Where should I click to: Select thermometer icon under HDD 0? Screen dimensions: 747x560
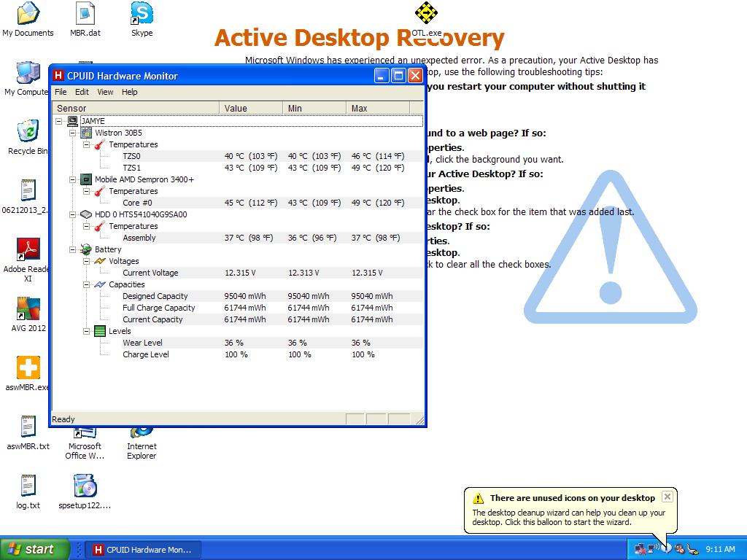point(99,226)
